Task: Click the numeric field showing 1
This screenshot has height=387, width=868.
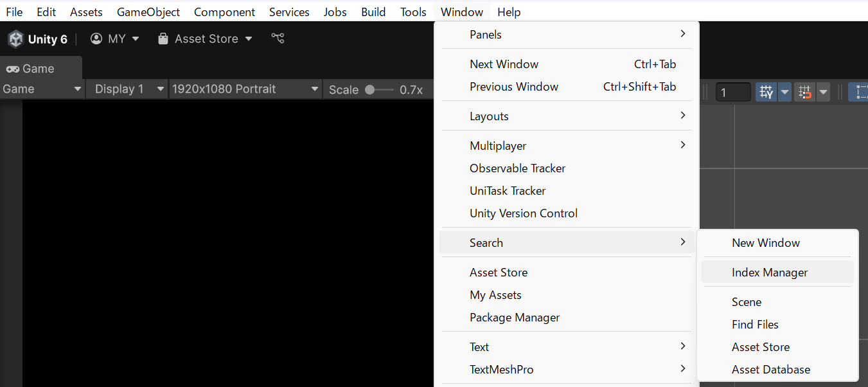Action: tap(732, 93)
